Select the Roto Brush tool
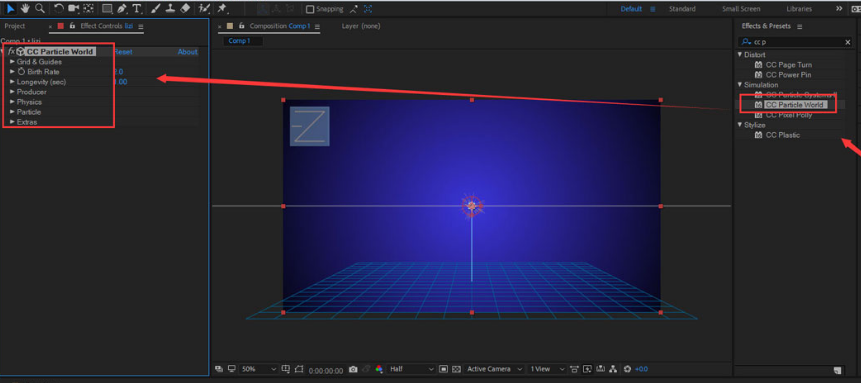861x383 pixels. pyautogui.click(x=204, y=8)
